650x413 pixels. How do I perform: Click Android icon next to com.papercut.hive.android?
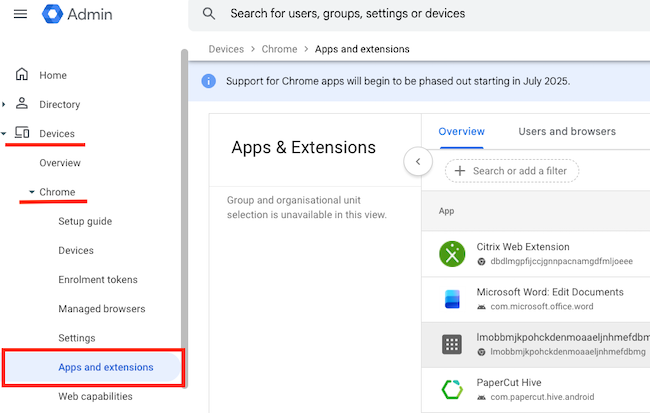(x=481, y=397)
